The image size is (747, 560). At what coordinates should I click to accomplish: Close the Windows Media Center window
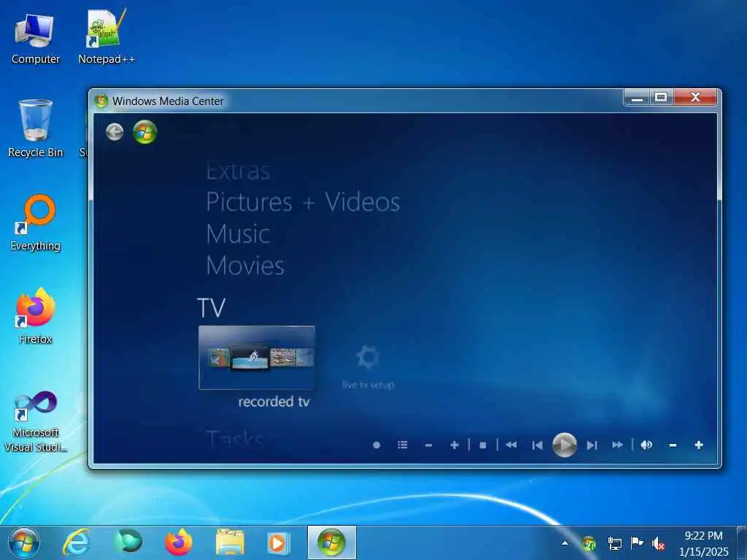pyautogui.click(x=695, y=97)
